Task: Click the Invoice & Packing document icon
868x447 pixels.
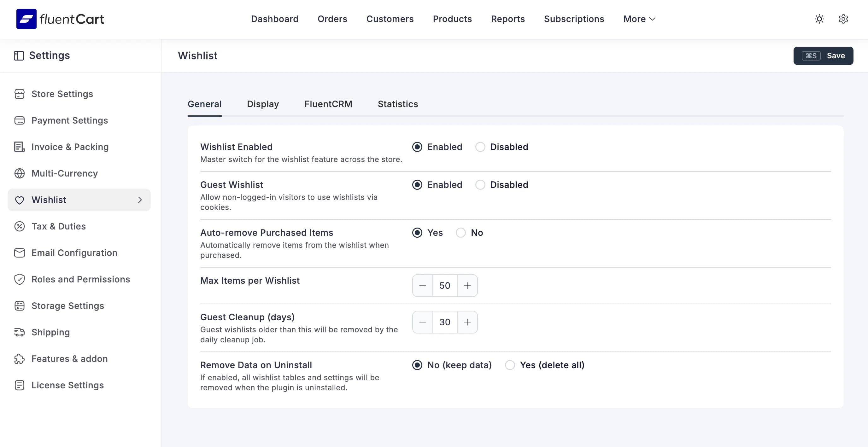Action: coord(20,147)
